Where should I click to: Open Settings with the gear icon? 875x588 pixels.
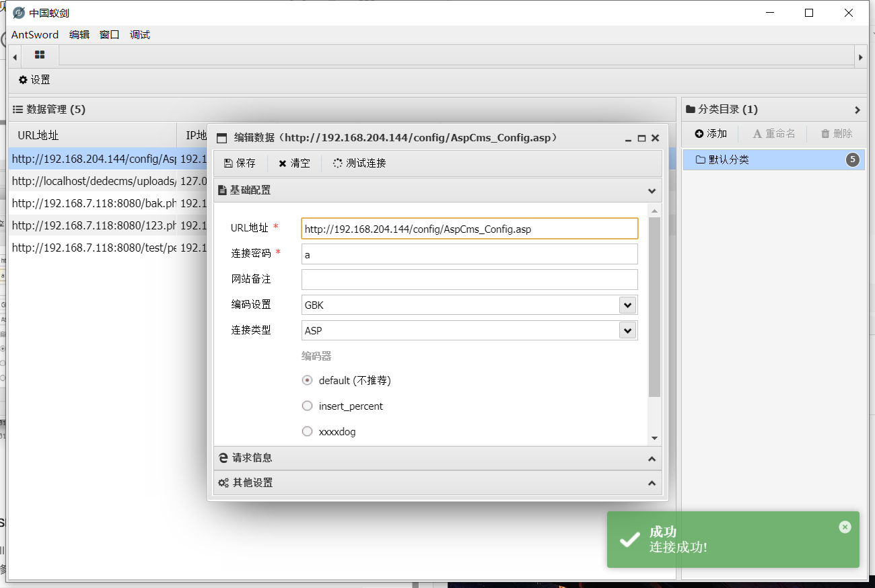[34, 80]
